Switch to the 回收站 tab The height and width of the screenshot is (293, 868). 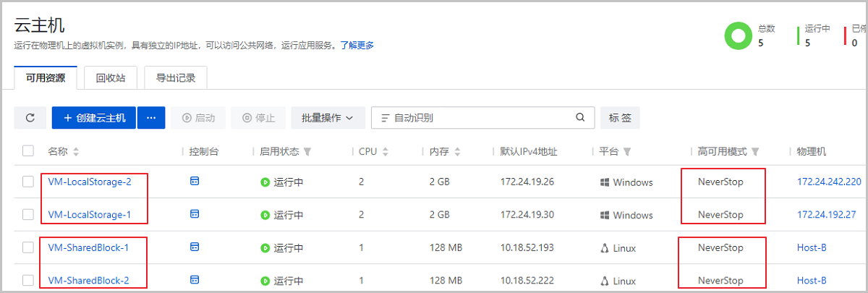click(111, 77)
